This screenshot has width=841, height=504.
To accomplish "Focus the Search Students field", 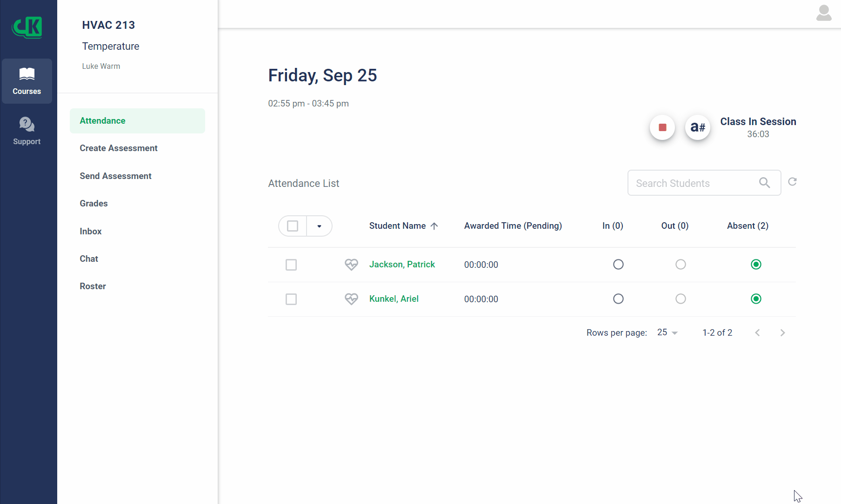I will pos(695,183).
